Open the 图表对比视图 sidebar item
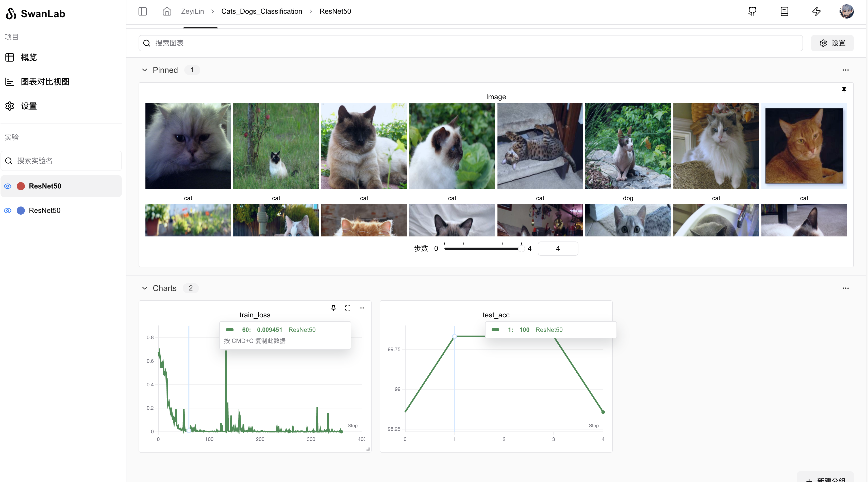 pyautogui.click(x=45, y=82)
